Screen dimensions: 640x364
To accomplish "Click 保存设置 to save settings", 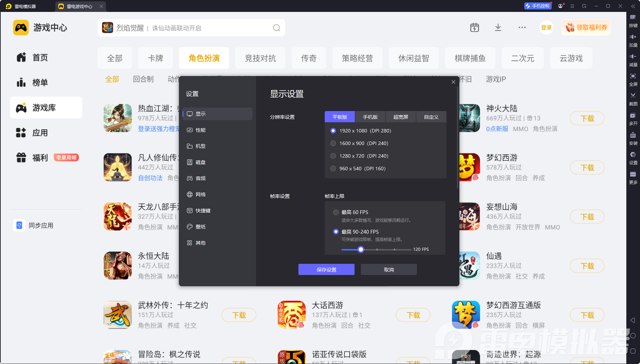I will 326,269.
